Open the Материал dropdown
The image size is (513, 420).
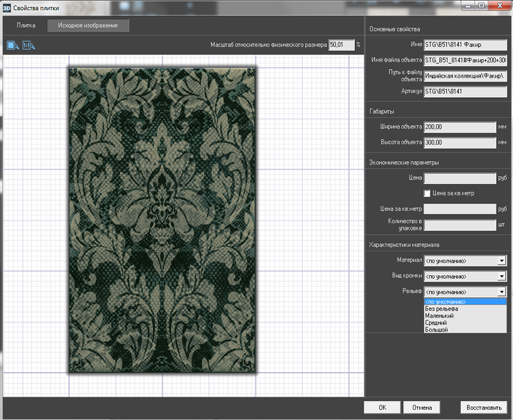click(502, 261)
